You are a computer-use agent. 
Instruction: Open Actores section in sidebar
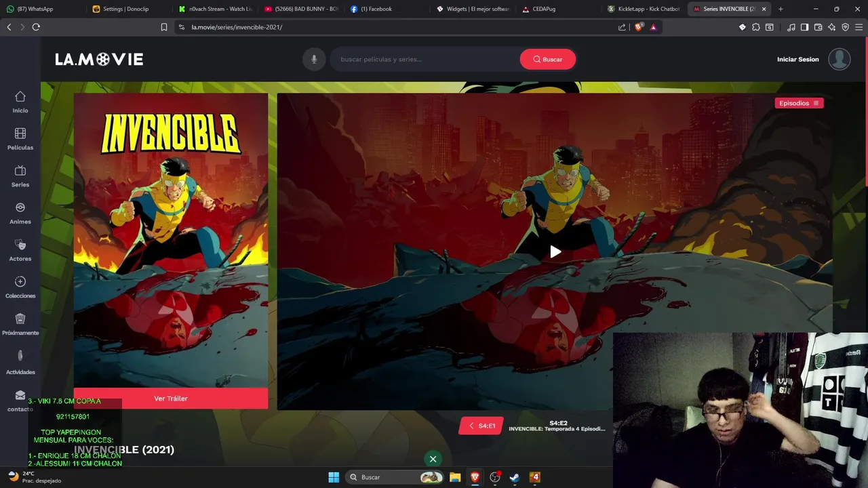[x=20, y=250]
